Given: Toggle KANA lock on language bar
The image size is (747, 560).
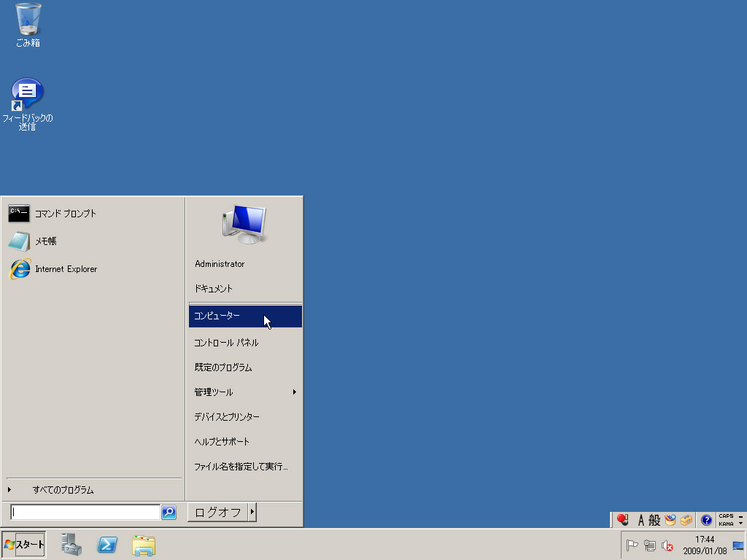Looking at the screenshot, I should tap(726, 524).
